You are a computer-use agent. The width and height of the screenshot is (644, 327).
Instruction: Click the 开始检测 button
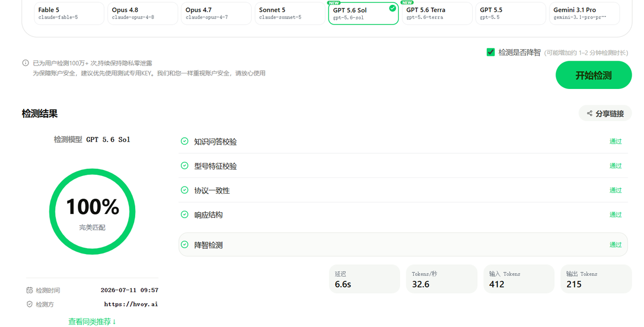click(594, 75)
